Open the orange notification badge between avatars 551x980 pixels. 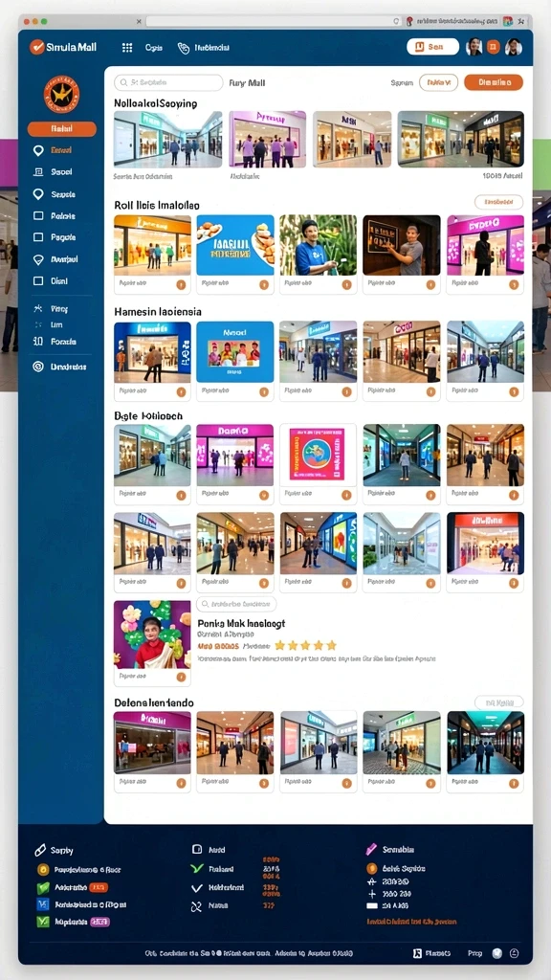click(x=493, y=47)
